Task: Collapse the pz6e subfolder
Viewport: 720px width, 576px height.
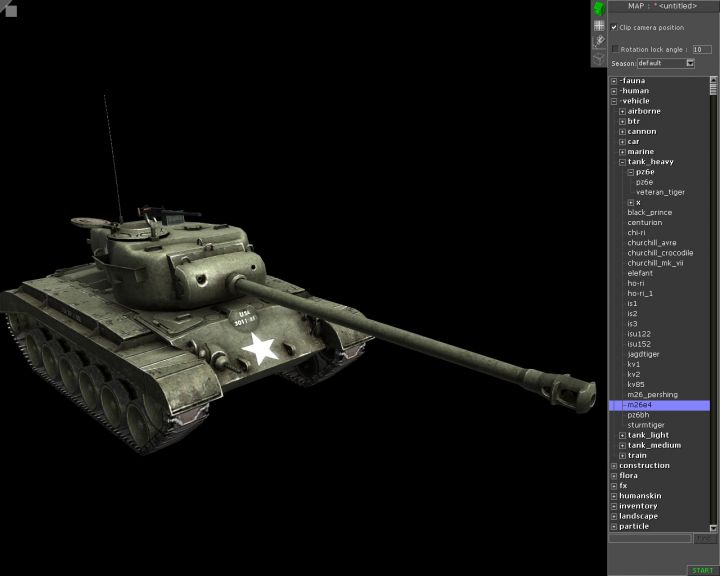Action: (x=631, y=172)
